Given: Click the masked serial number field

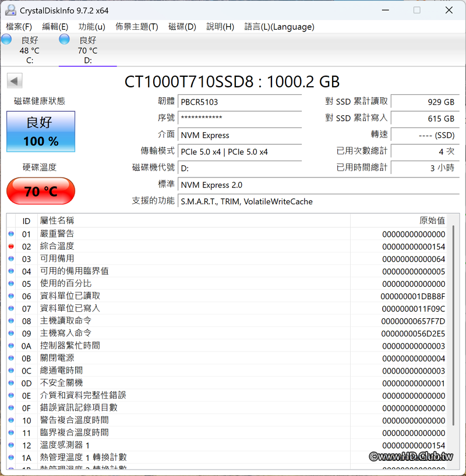Looking at the screenshot, I should click(239, 118).
